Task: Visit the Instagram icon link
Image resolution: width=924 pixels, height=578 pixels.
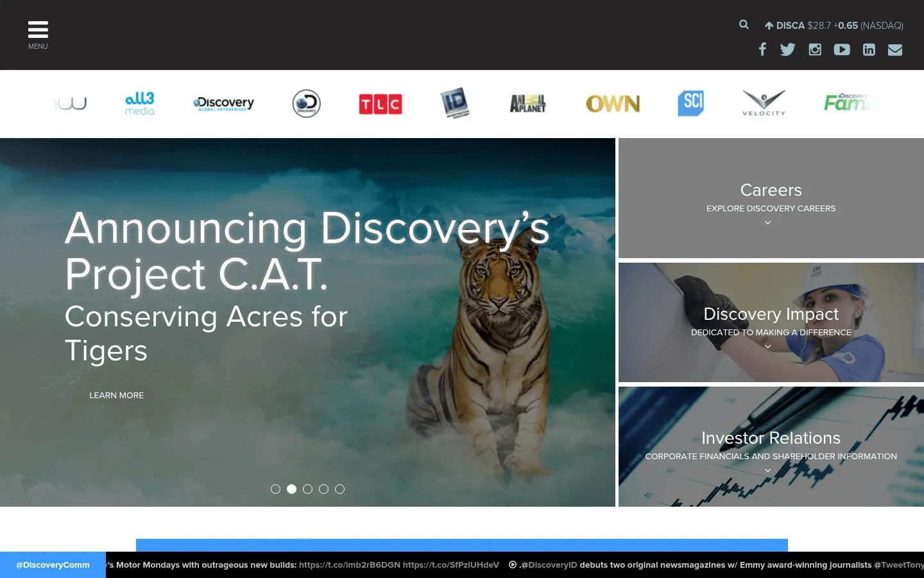Action: coord(815,49)
